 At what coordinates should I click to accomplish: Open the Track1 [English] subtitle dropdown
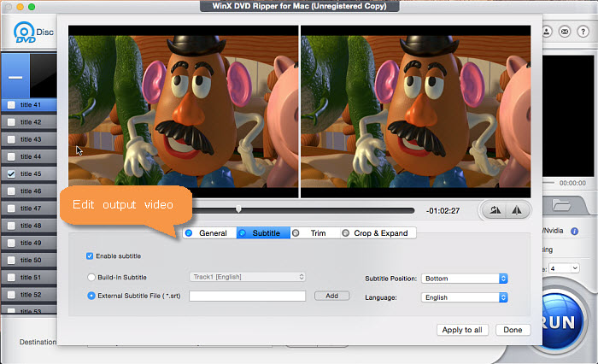(x=248, y=277)
